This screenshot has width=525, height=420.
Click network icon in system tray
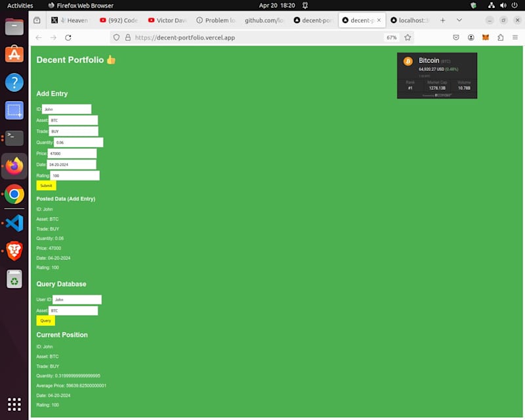pos(491,5)
